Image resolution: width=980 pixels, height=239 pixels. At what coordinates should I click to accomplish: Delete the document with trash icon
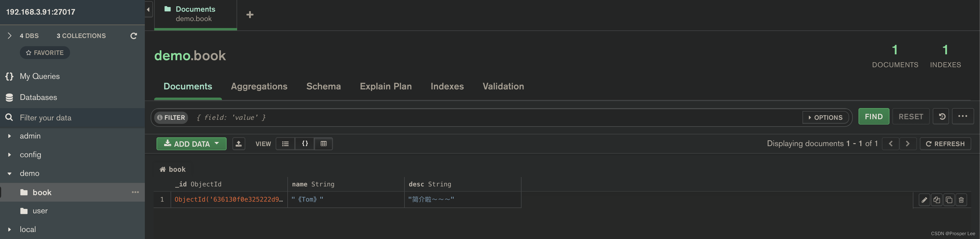point(961,200)
